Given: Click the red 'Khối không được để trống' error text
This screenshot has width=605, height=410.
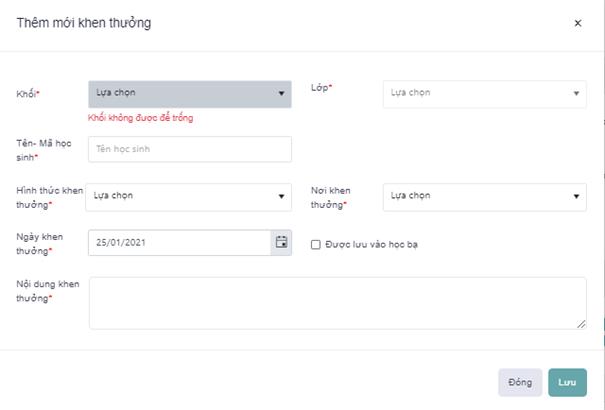Looking at the screenshot, I should click(141, 118).
